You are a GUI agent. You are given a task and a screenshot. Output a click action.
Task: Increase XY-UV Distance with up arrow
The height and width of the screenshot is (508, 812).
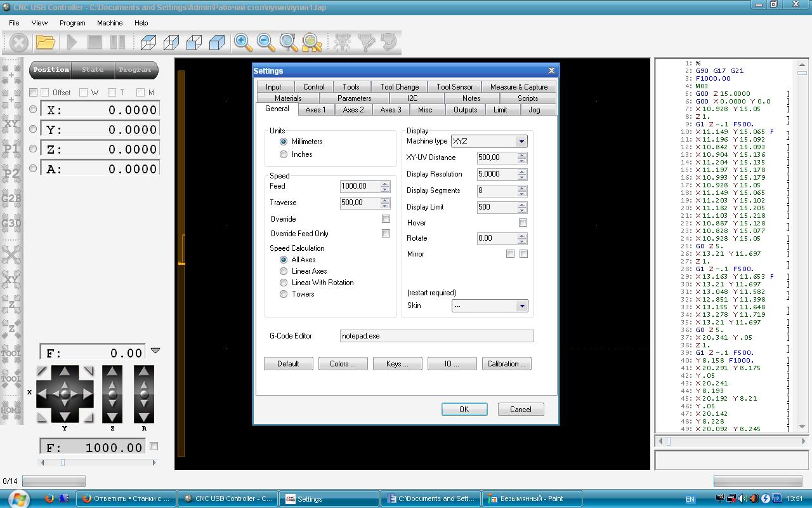tap(522, 156)
